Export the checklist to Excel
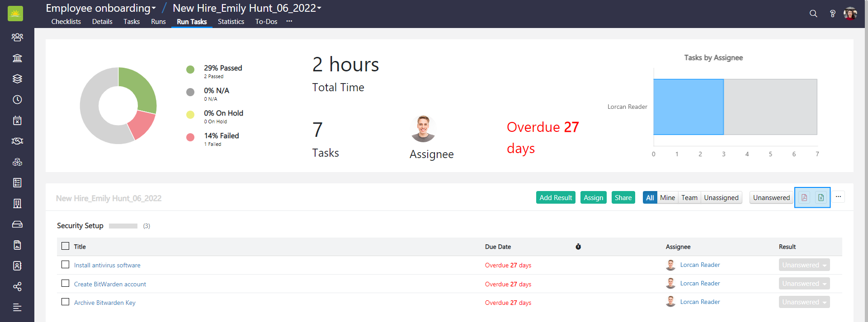The height and width of the screenshot is (322, 868). [821, 197]
